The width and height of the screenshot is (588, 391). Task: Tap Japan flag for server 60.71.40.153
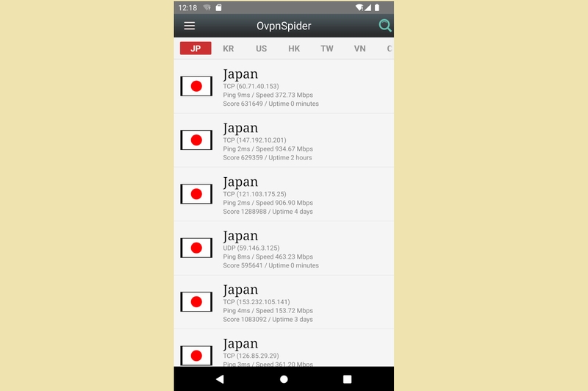click(196, 86)
